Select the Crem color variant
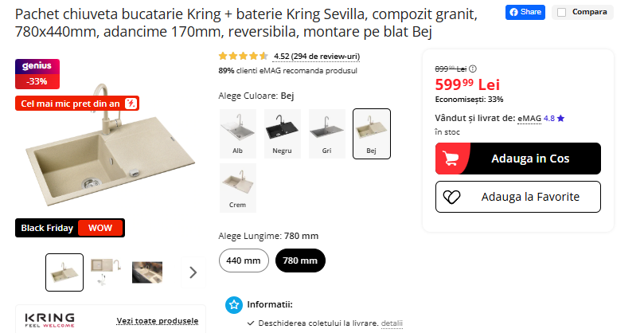Screen dimensions: 644x333 tap(238, 187)
